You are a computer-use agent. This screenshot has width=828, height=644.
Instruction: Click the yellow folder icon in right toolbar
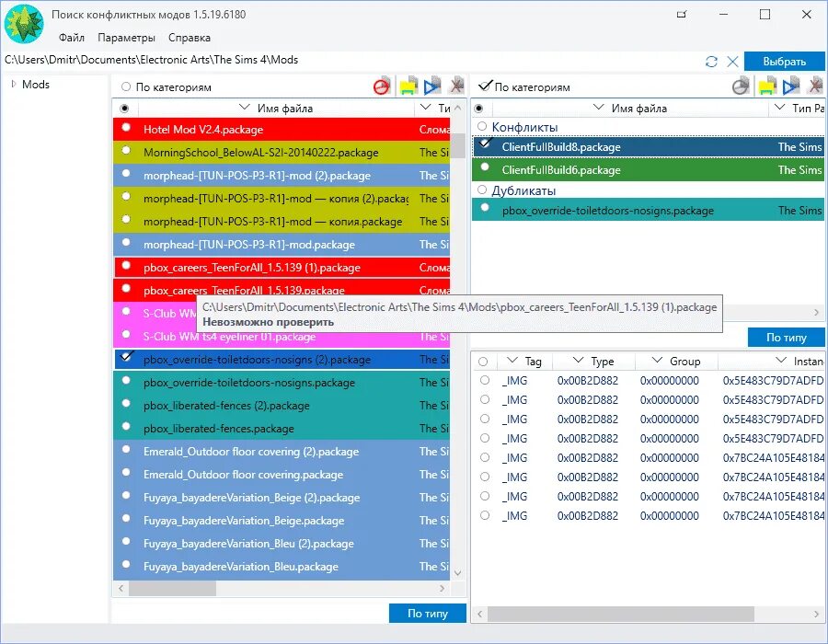[767, 86]
